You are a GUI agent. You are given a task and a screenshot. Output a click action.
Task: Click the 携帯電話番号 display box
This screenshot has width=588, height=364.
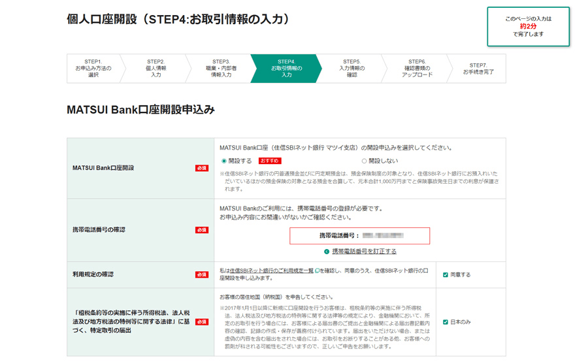359,236
